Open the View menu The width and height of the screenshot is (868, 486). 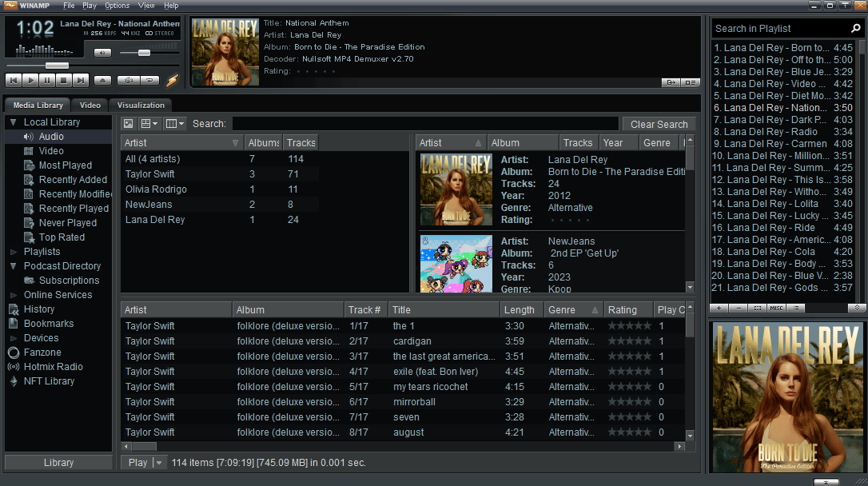pyautogui.click(x=146, y=6)
